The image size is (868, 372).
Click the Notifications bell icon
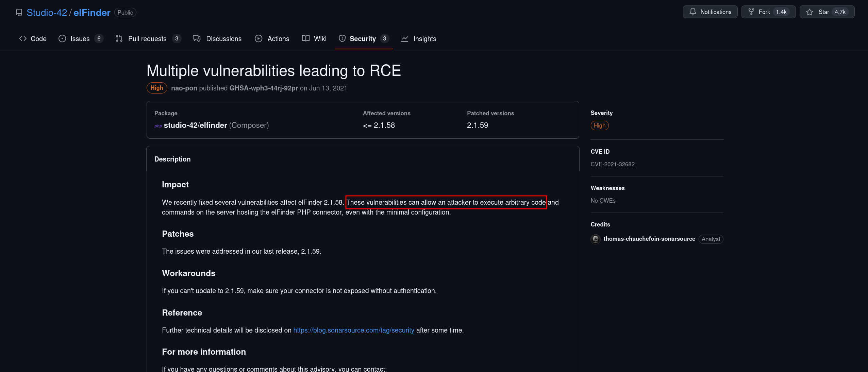point(693,12)
